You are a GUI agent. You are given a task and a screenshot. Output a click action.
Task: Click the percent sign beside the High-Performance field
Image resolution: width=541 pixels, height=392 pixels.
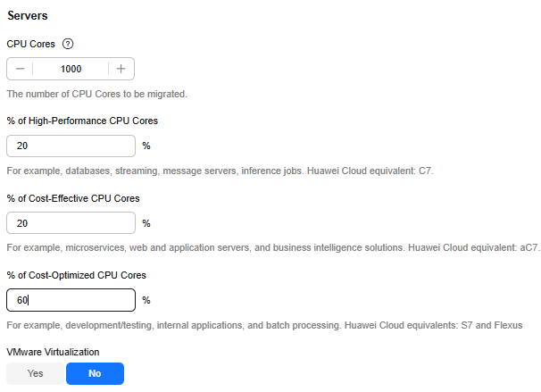pos(146,146)
